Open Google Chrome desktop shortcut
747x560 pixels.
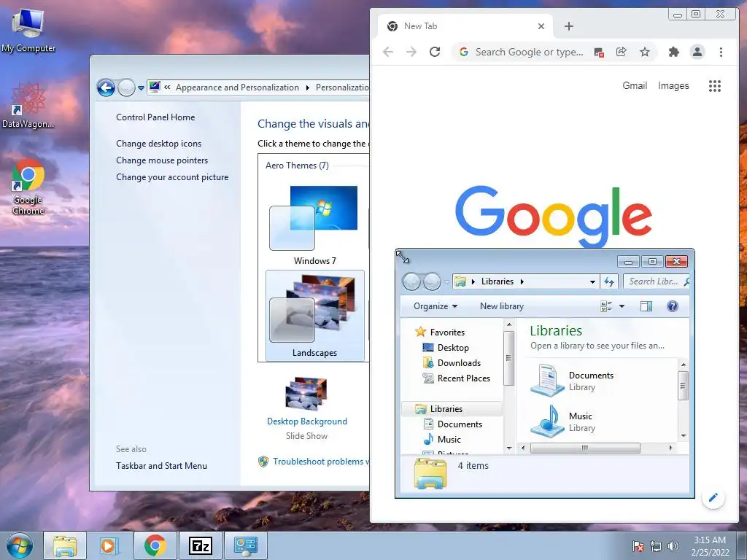point(28,187)
